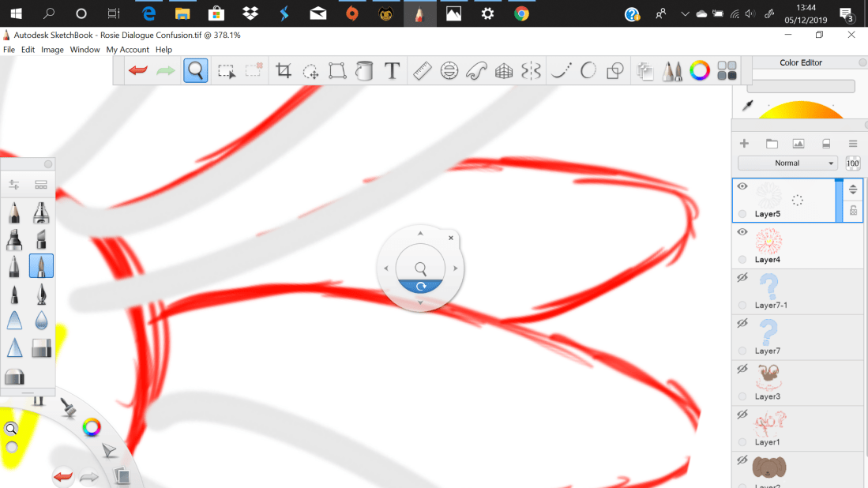Toggle visibility of Layer4
This screenshot has width=868, height=488.
(742, 231)
